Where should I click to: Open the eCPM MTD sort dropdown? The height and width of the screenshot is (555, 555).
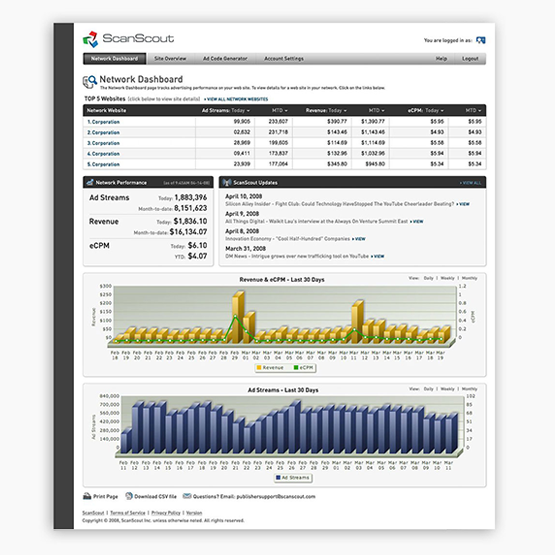tap(473, 110)
